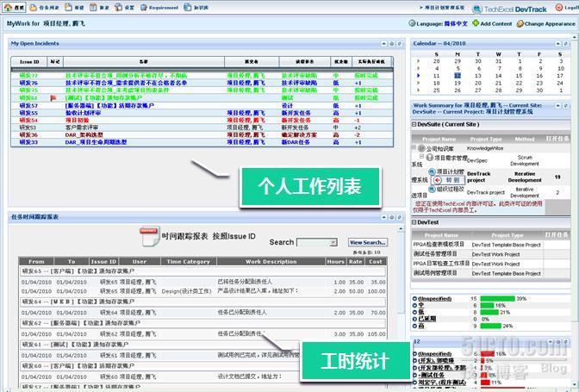
Task: Sort time report by Hours column
Action: click(336, 261)
